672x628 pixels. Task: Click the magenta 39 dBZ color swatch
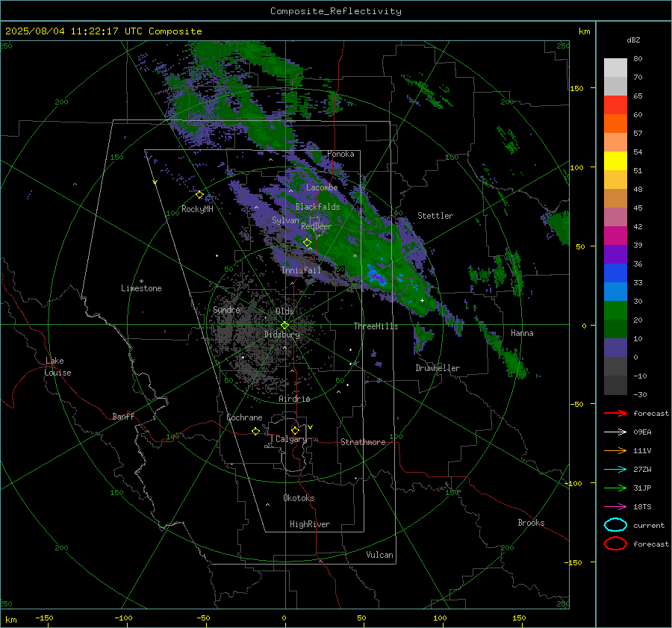pos(615,235)
